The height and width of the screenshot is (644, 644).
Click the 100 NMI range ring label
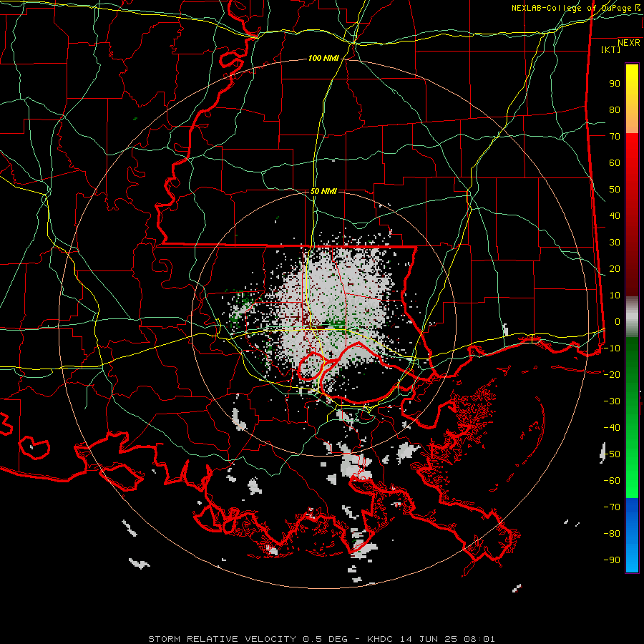pyautogui.click(x=323, y=59)
